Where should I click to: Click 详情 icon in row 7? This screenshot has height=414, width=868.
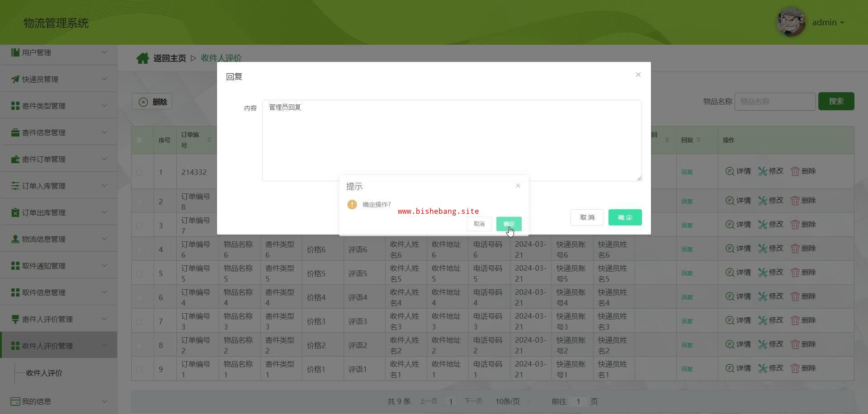click(730, 320)
